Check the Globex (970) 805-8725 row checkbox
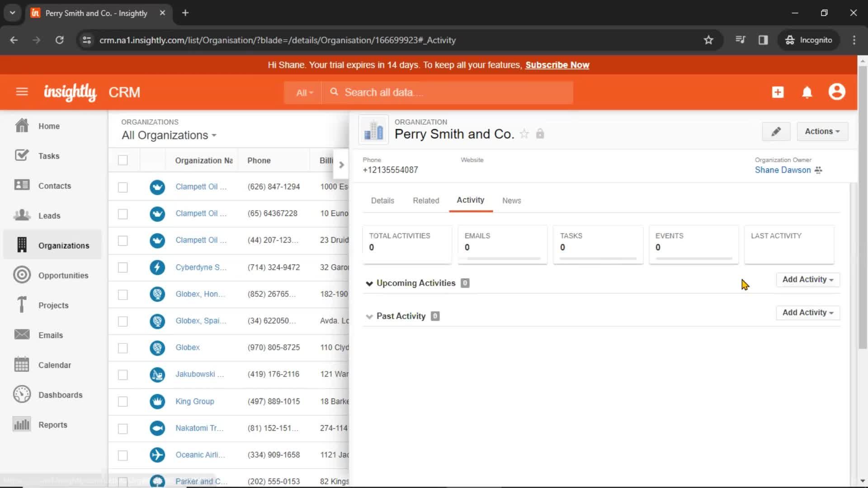868x488 pixels. 123,348
